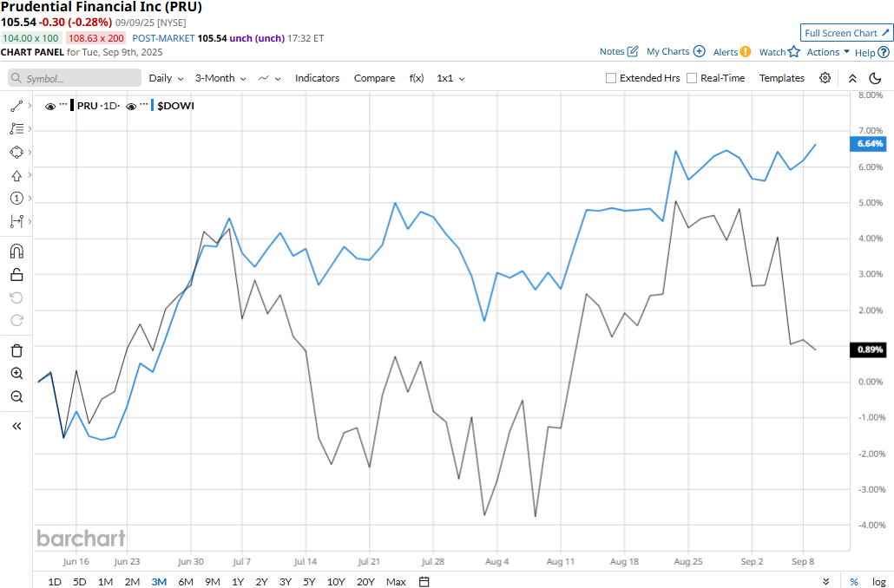The width and height of the screenshot is (894, 588).
Task: Click the My Charts link
Action: click(x=667, y=51)
